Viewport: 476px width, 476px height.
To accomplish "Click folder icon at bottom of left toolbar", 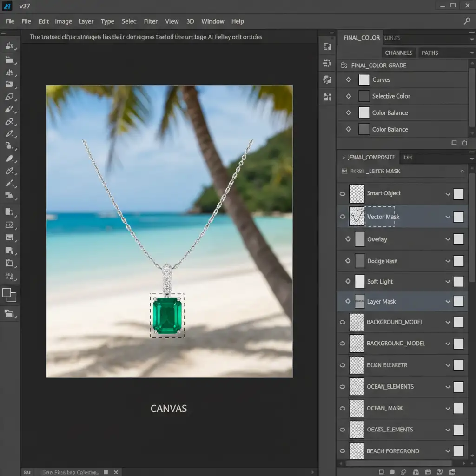I will [x=9, y=313].
